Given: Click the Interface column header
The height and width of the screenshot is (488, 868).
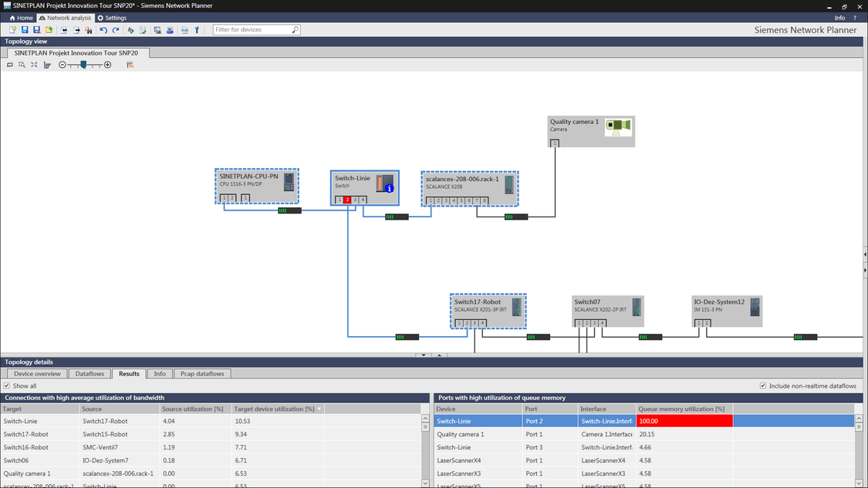Looking at the screenshot, I should tap(606, 409).
